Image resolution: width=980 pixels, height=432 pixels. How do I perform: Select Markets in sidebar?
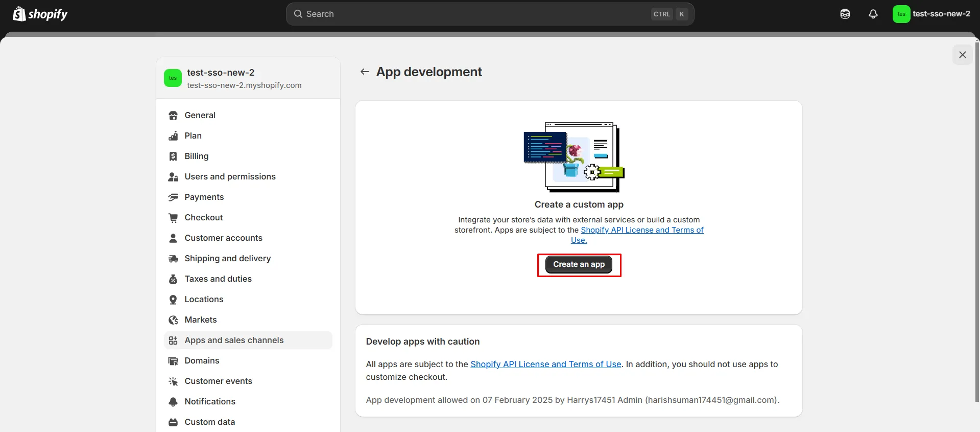coord(248,320)
